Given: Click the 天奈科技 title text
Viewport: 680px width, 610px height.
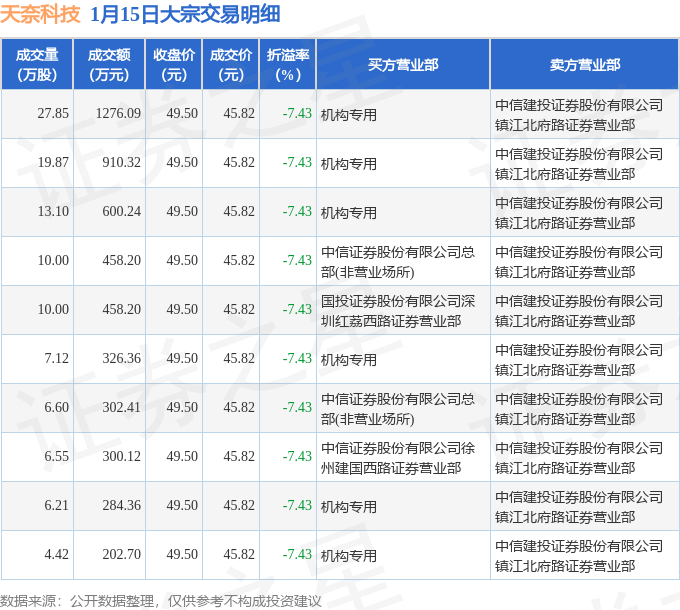Looking at the screenshot, I should click(40, 15).
